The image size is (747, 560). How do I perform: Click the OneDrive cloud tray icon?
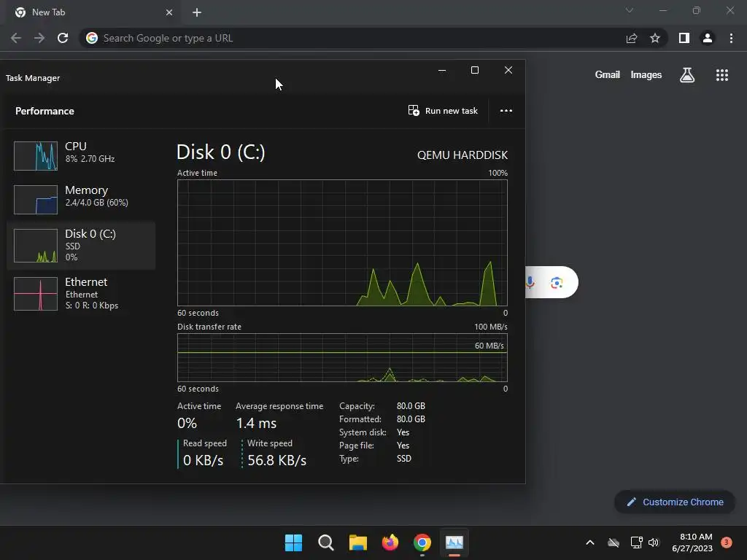click(614, 542)
